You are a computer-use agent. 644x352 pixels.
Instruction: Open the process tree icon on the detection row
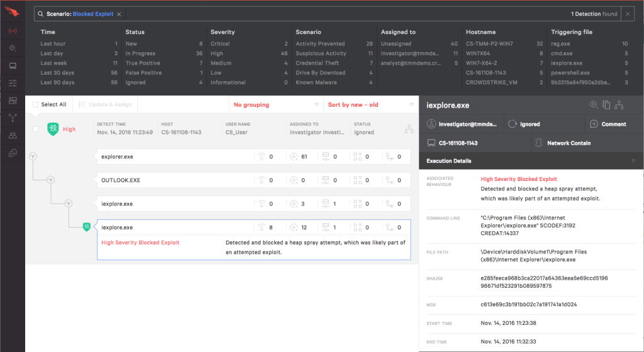409,129
